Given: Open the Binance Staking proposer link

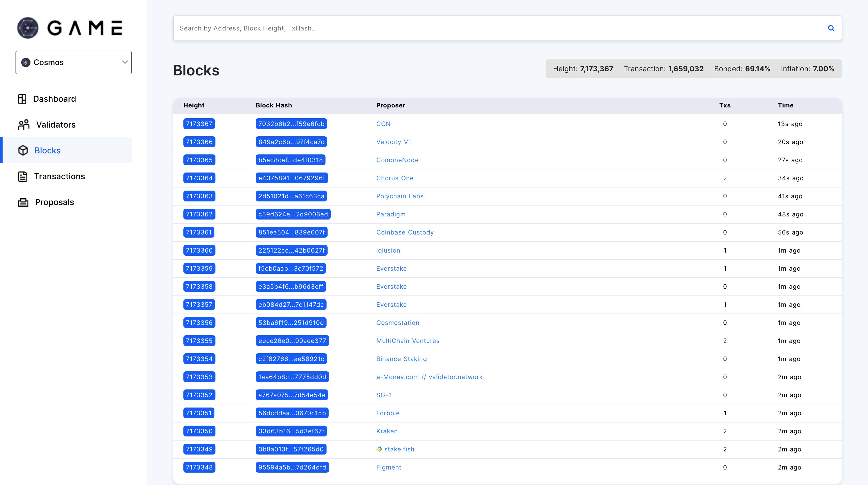Looking at the screenshot, I should tap(401, 359).
